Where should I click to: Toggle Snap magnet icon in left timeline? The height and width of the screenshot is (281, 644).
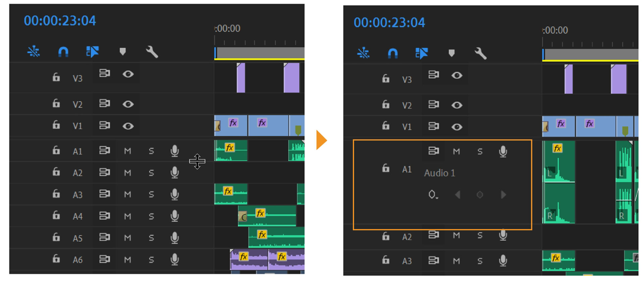tap(63, 52)
